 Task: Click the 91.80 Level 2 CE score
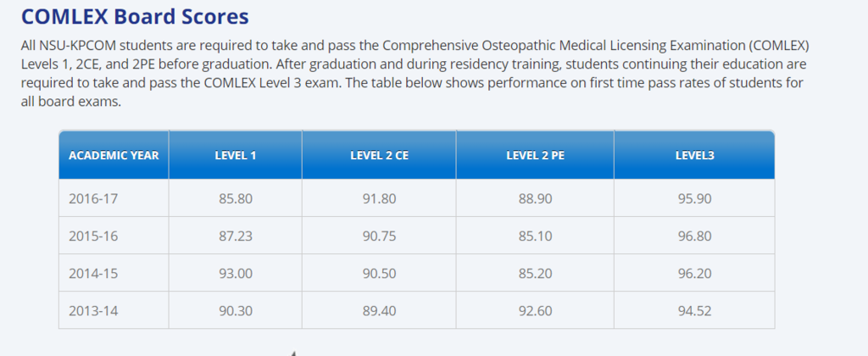tap(379, 199)
